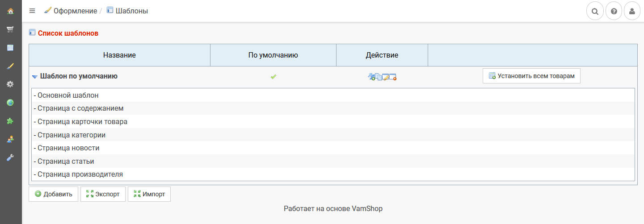The height and width of the screenshot is (224, 644).
Task: Open the globe localization section in sidebar
Action: 10,103
